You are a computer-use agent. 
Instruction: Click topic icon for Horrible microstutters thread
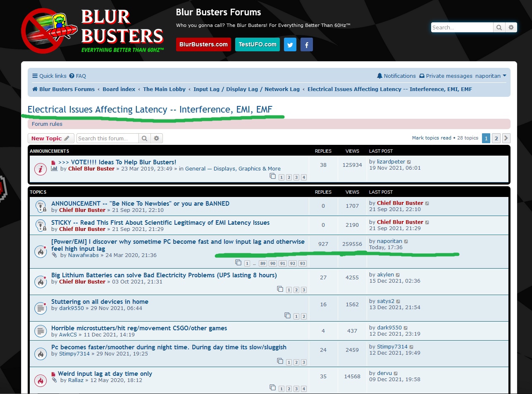click(x=41, y=331)
